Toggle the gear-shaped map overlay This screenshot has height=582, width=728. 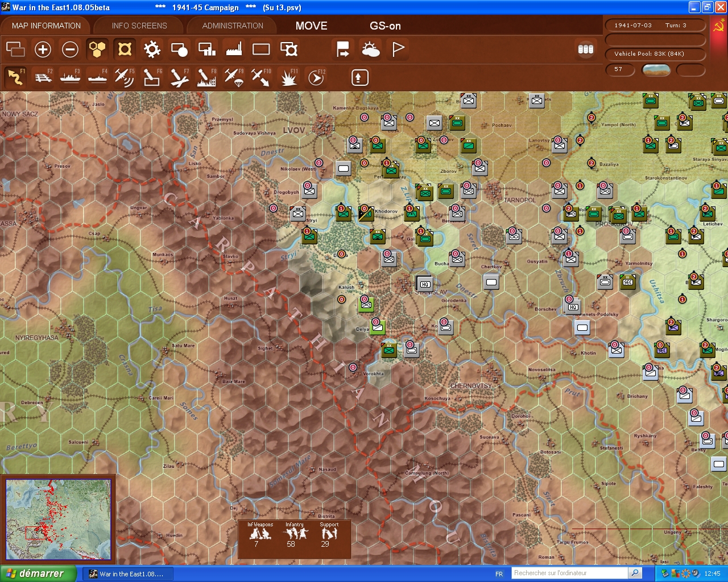(152, 49)
